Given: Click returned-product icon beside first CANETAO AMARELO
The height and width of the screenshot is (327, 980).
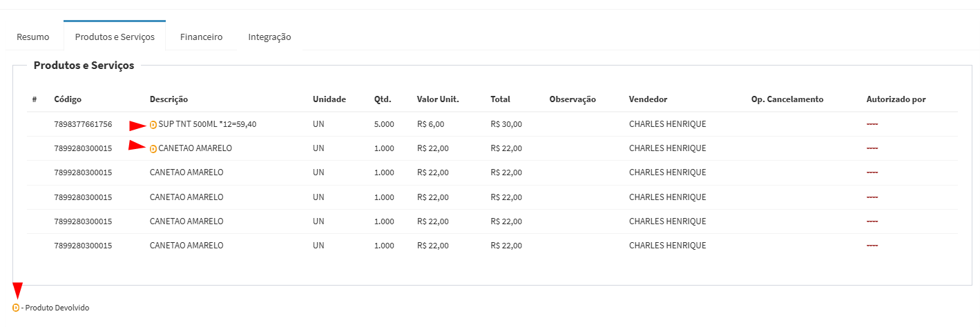Looking at the screenshot, I should 153,148.
